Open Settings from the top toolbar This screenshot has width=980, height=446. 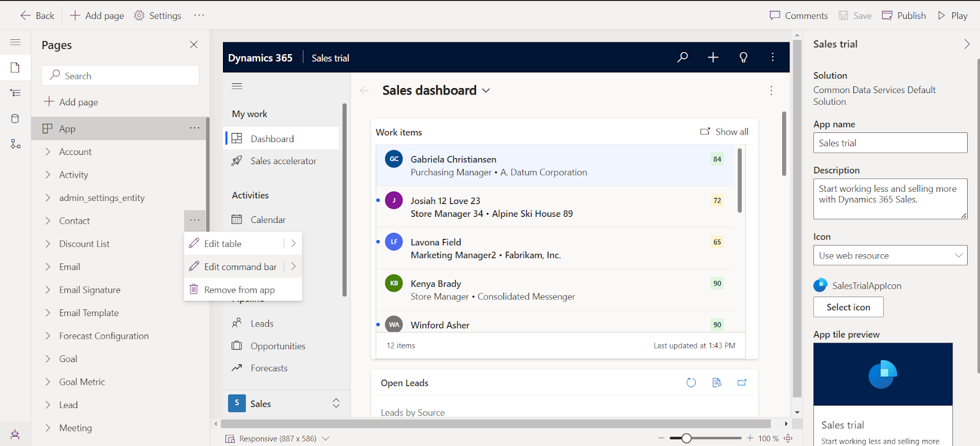pyautogui.click(x=158, y=15)
